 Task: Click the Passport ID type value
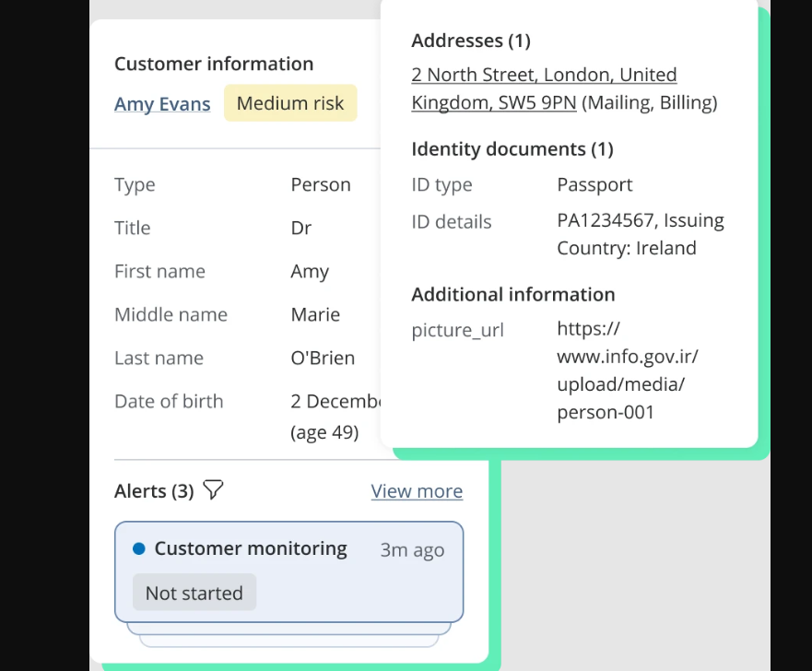point(594,184)
